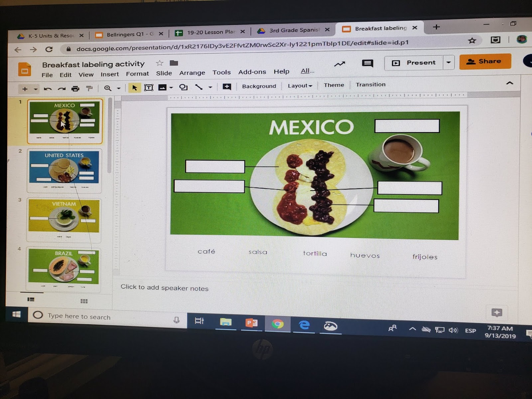Switch to the 3rd Grade Spanish browser tab
532x399 pixels.
(x=293, y=30)
